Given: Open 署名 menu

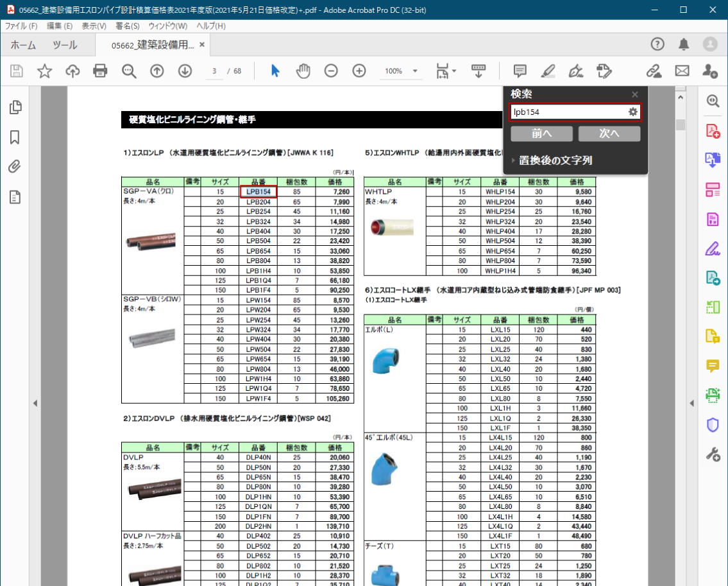Looking at the screenshot, I should click(127, 26).
